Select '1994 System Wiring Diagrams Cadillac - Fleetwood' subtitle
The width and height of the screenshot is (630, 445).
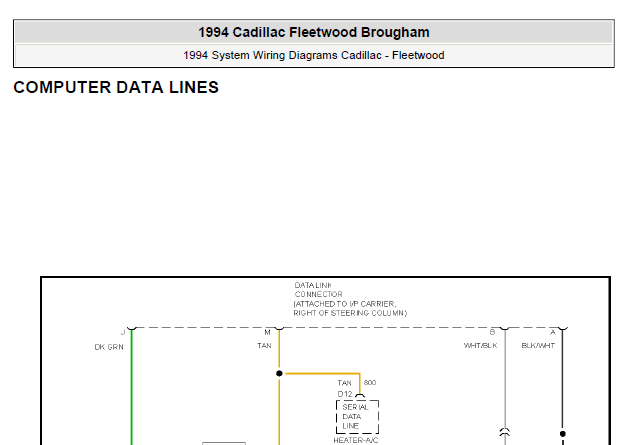pos(314,55)
